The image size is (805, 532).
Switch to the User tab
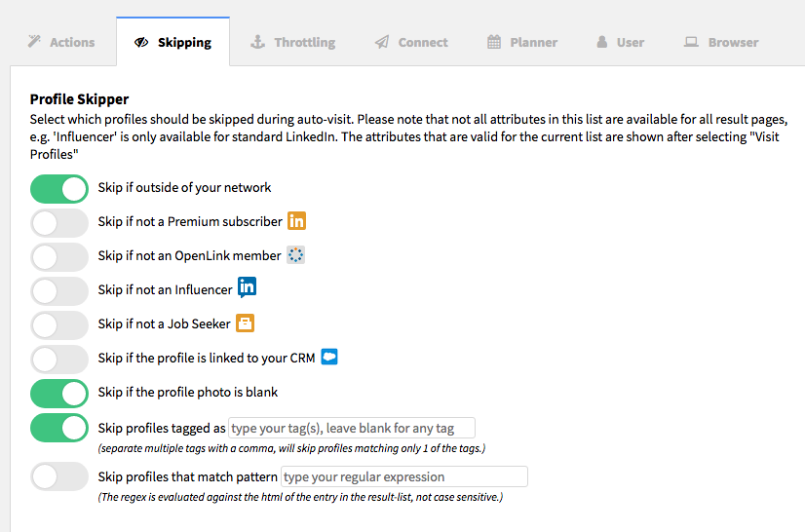point(621,42)
